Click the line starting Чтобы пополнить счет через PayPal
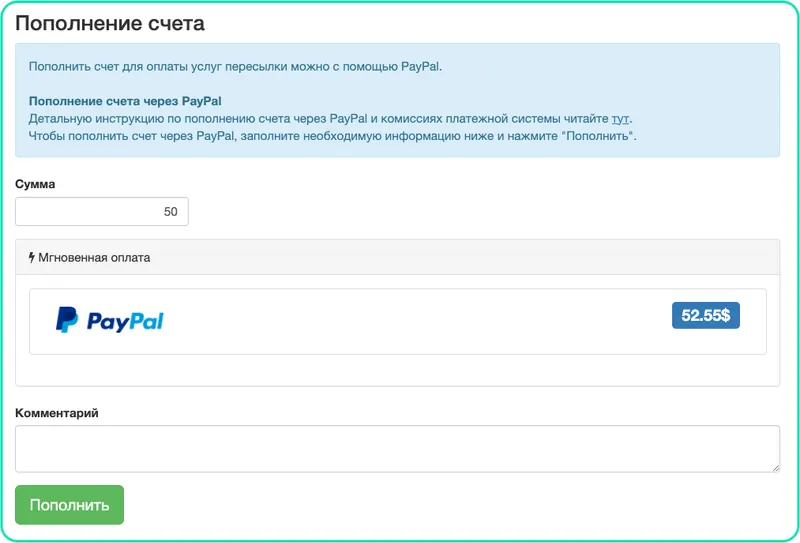The image size is (800, 543). (x=333, y=136)
